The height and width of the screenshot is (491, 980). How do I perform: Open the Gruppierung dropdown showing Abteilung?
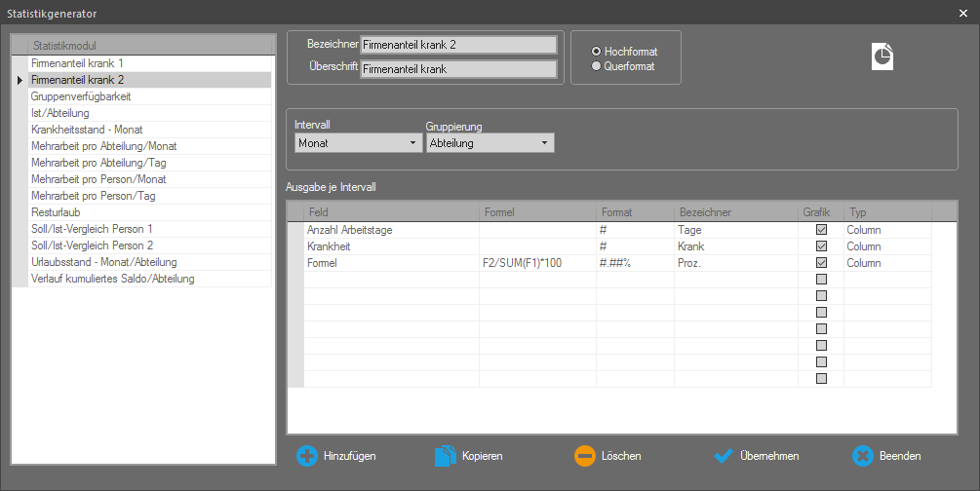click(490, 143)
